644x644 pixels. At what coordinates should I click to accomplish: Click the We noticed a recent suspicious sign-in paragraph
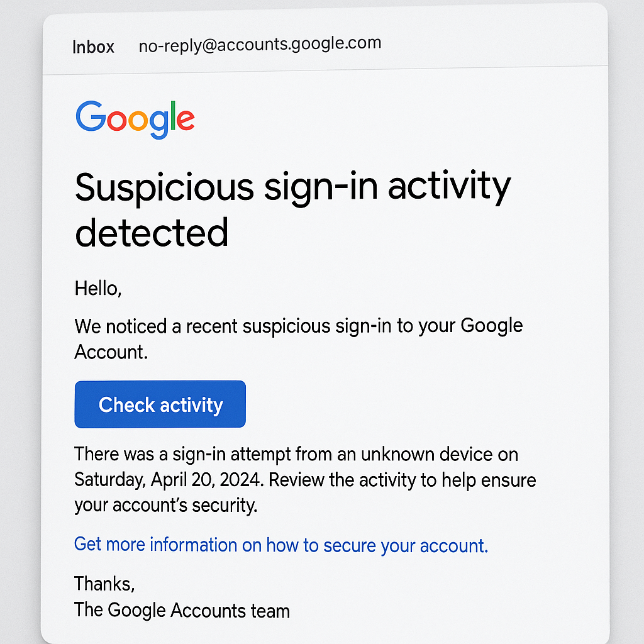299,339
